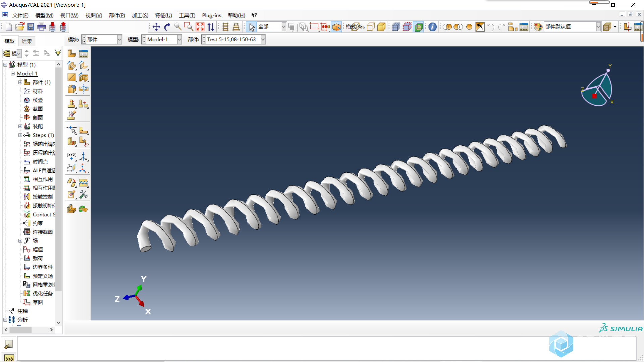Toggle the mesh visibility cube icon
This screenshot has width=644, height=362.
(x=396, y=27)
